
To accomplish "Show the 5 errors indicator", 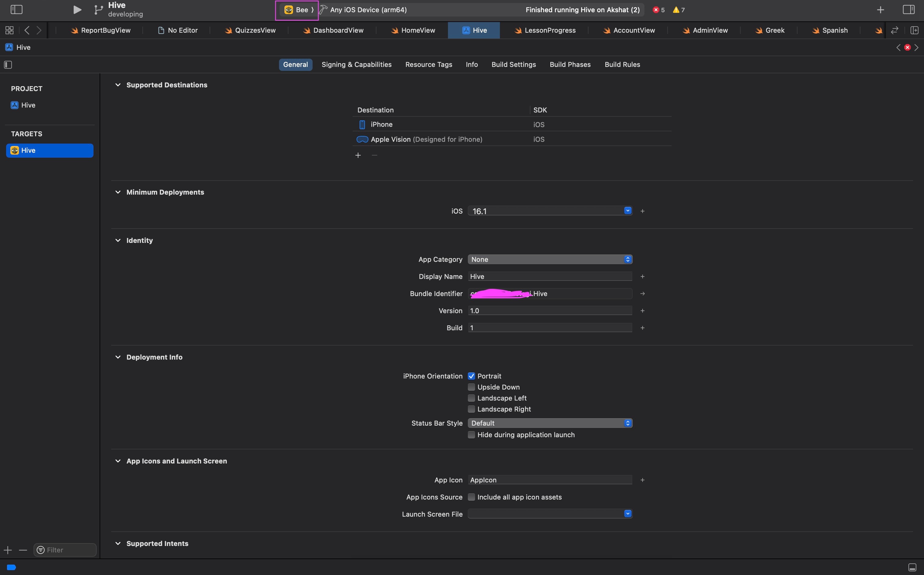I will (x=658, y=10).
